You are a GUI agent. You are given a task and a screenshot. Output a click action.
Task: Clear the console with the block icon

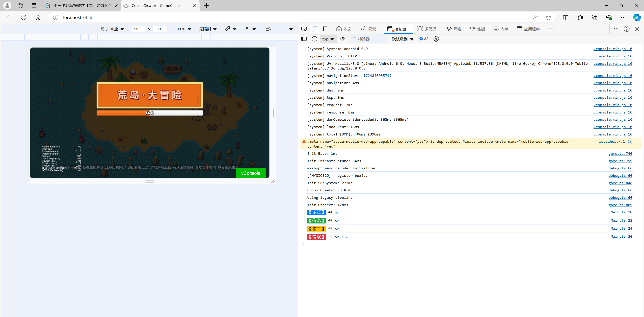click(x=314, y=39)
